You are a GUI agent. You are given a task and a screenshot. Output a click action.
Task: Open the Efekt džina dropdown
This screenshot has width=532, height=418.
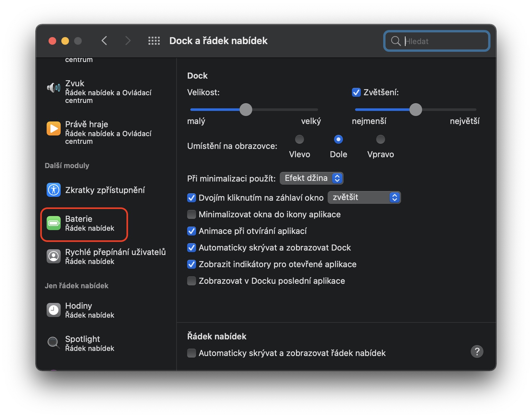311,178
